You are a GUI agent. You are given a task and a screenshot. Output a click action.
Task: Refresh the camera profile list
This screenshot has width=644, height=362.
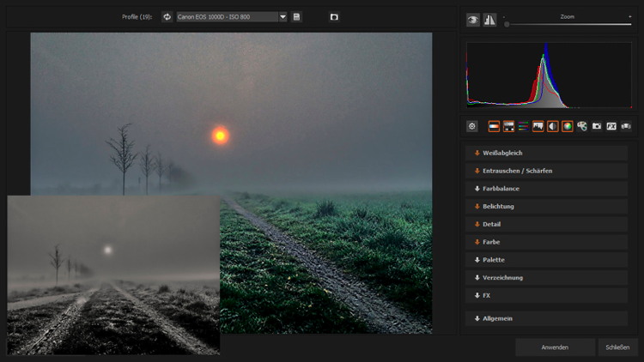[x=167, y=16]
